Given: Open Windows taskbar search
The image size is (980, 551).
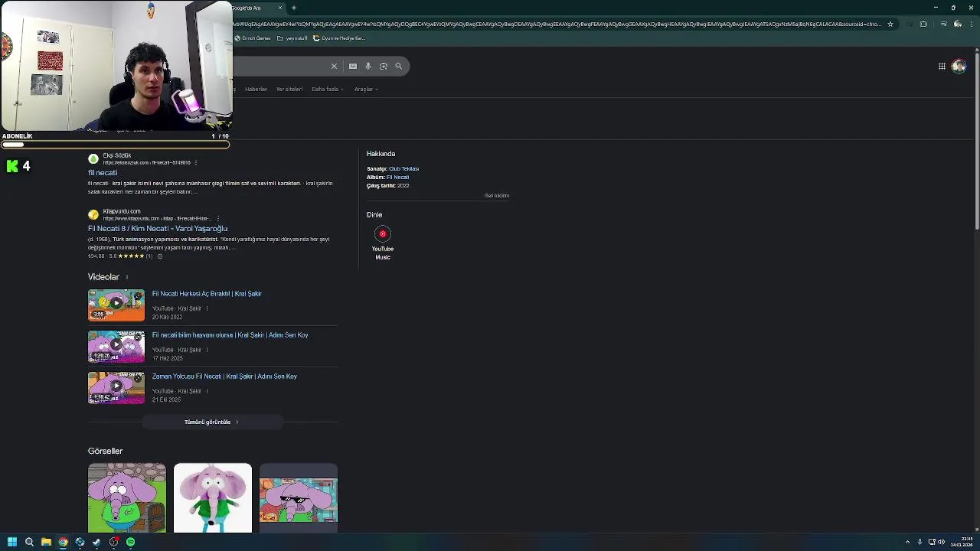Looking at the screenshot, I should pyautogui.click(x=29, y=542).
